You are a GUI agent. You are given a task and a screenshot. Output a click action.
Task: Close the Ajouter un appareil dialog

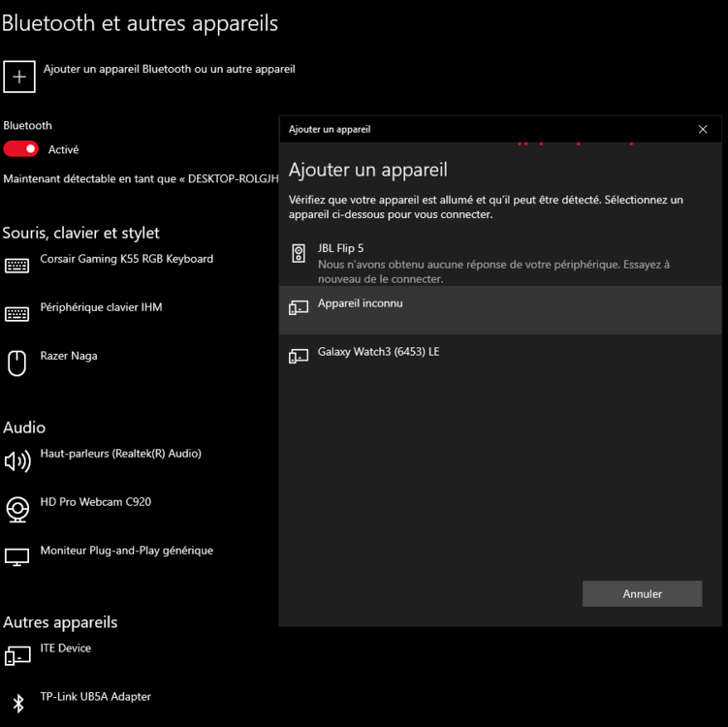click(703, 129)
